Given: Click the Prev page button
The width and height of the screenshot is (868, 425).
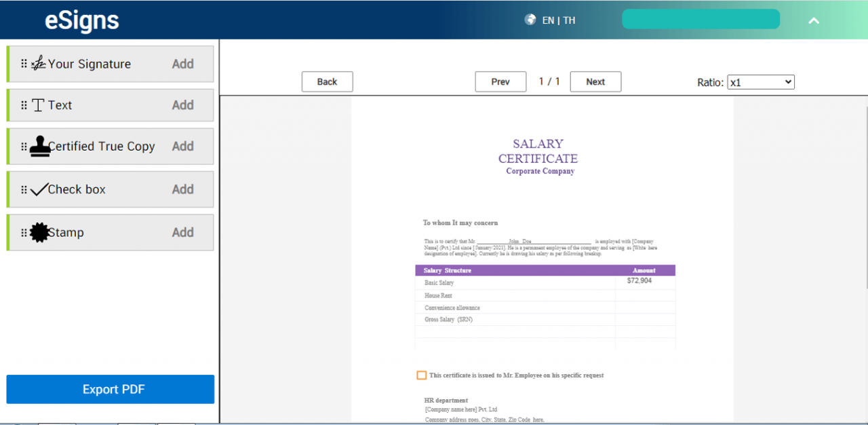Looking at the screenshot, I should pos(500,81).
